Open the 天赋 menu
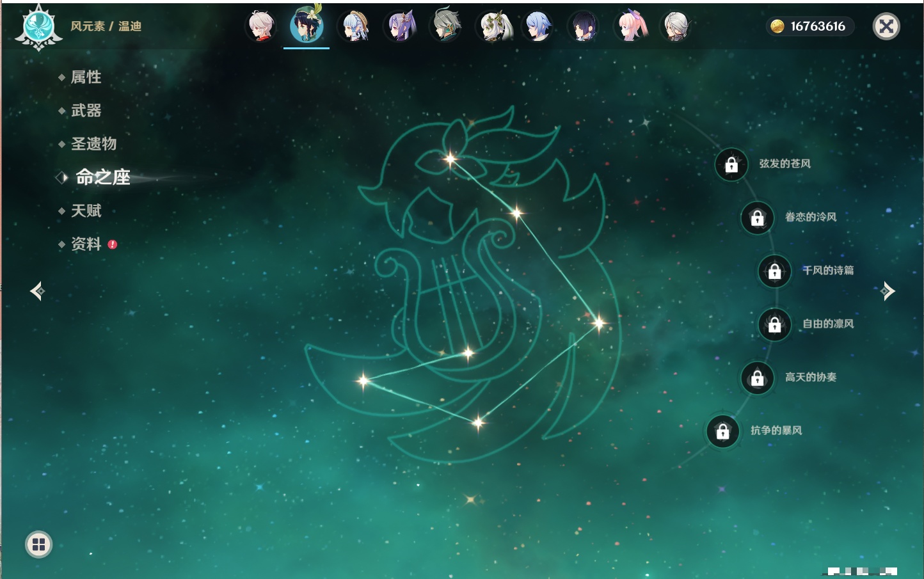This screenshot has height=579, width=924. click(86, 210)
